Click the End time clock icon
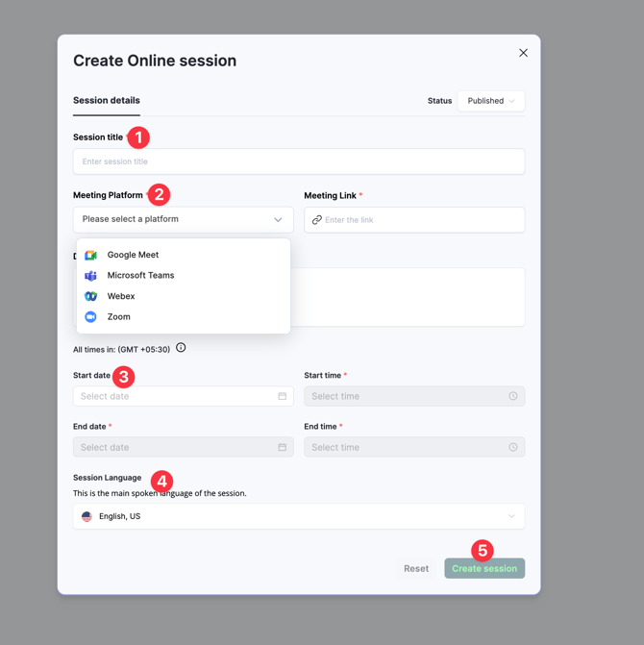Viewport: 644px width, 645px height. [x=512, y=447]
